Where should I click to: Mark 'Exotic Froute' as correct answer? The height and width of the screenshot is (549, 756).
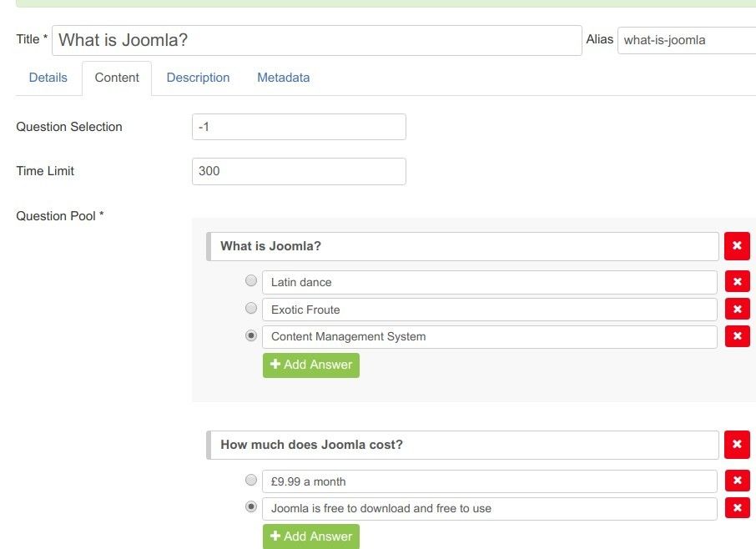coord(250,308)
